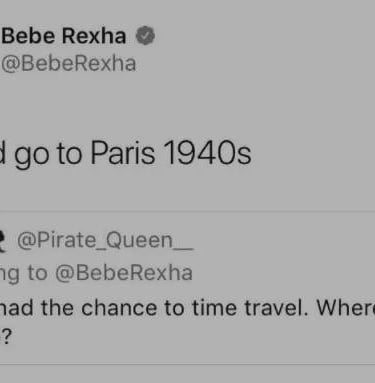
Task: Click the divider line above the quoted tweet
Action: [x=187, y=211]
